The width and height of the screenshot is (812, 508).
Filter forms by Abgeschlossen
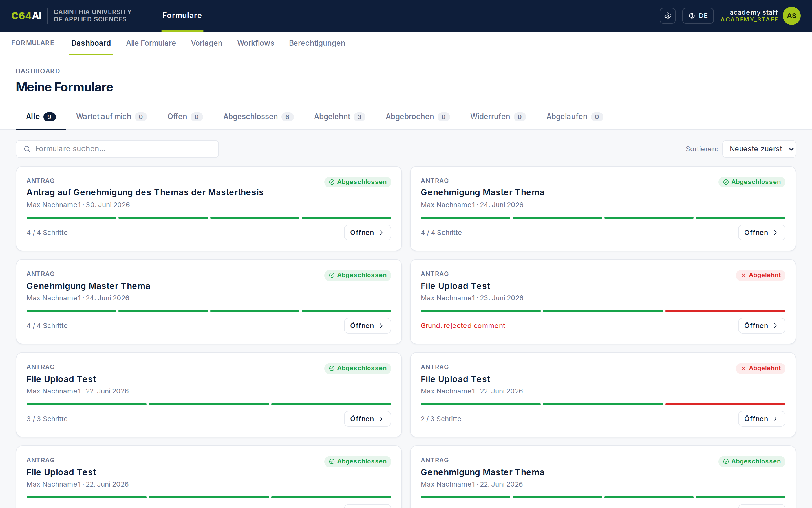tap(258, 117)
